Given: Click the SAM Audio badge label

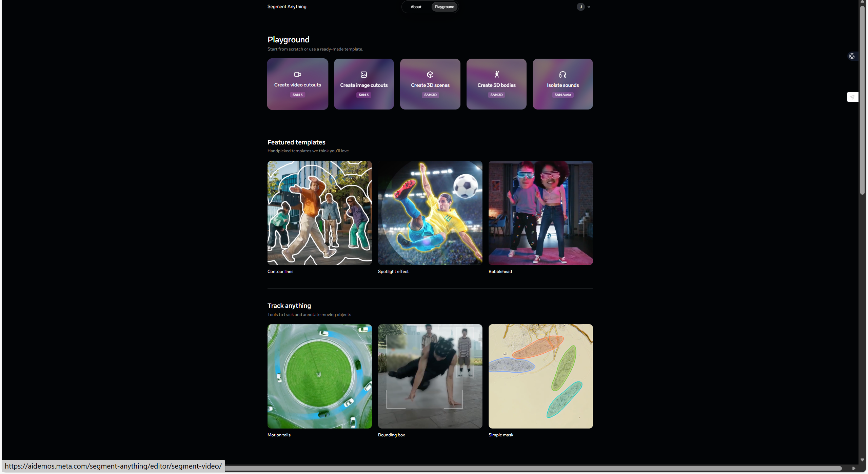Looking at the screenshot, I should (563, 95).
